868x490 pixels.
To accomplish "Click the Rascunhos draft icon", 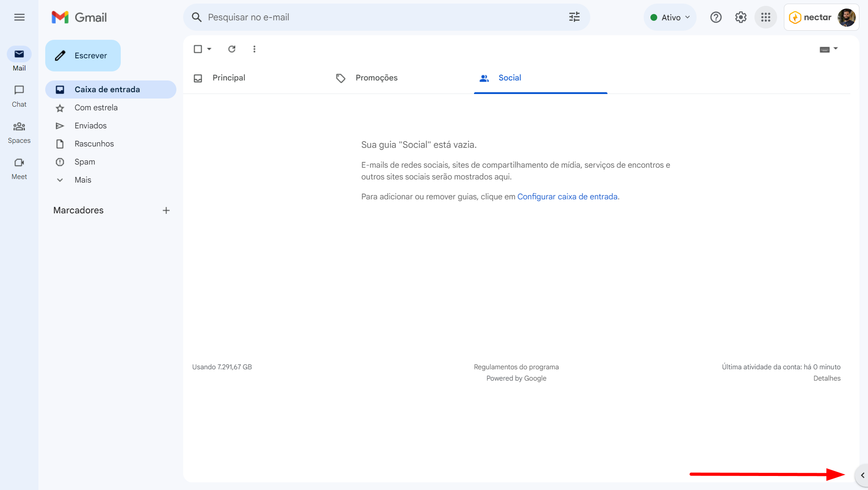I will [x=60, y=144].
